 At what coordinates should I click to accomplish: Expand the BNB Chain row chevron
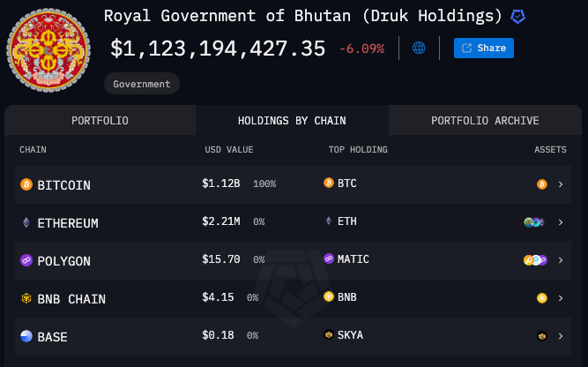pyautogui.click(x=560, y=298)
